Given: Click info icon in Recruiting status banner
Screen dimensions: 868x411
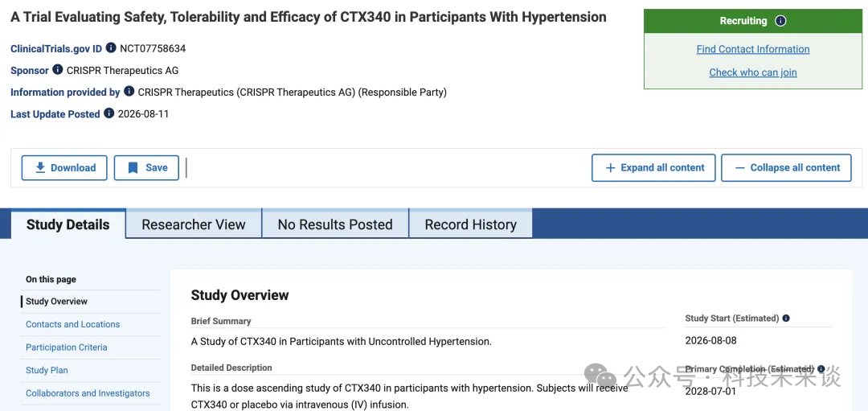Looking at the screenshot, I should tap(780, 21).
